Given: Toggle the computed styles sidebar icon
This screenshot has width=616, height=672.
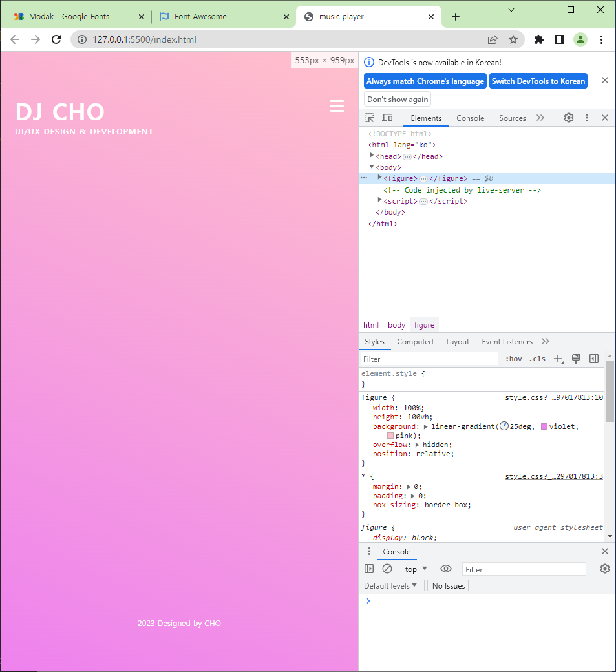Looking at the screenshot, I should pos(594,359).
